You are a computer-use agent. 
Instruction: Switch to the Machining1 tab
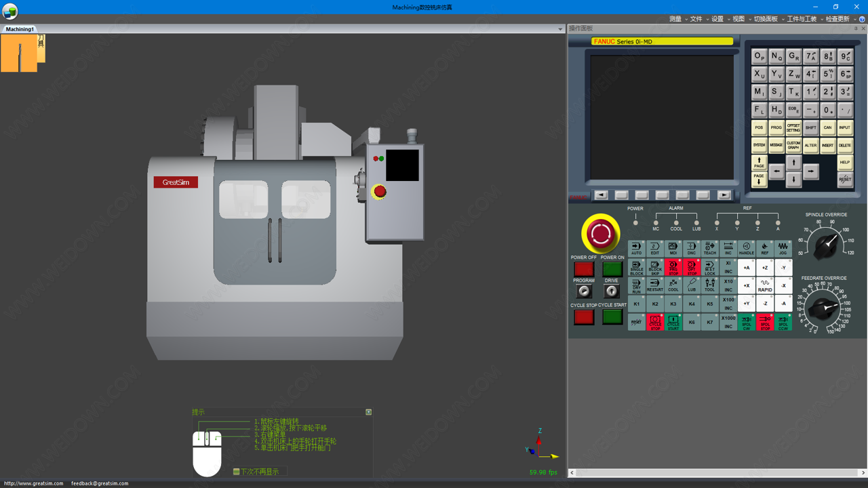tap(20, 29)
